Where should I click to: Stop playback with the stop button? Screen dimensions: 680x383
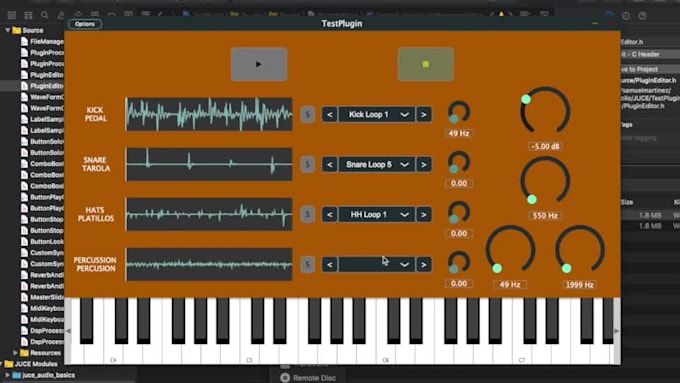(x=426, y=64)
